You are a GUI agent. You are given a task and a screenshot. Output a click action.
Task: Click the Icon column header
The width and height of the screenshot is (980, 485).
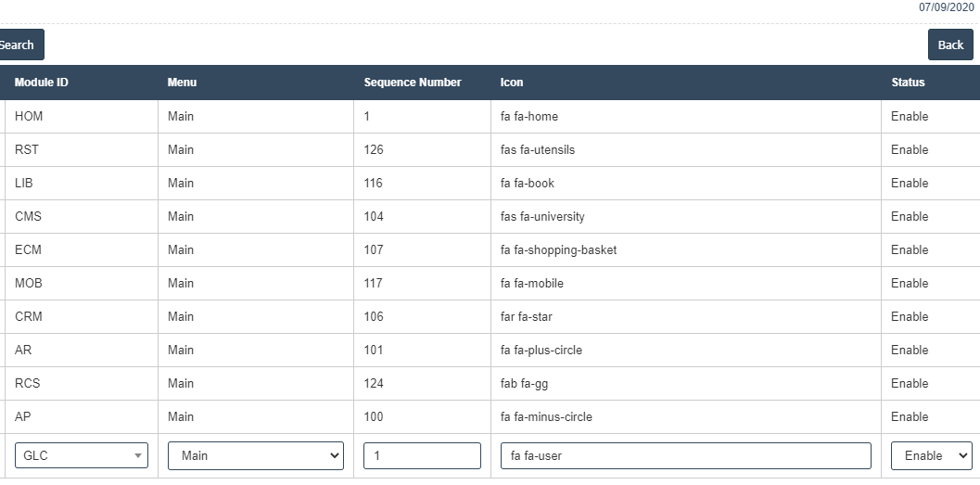point(512,82)
